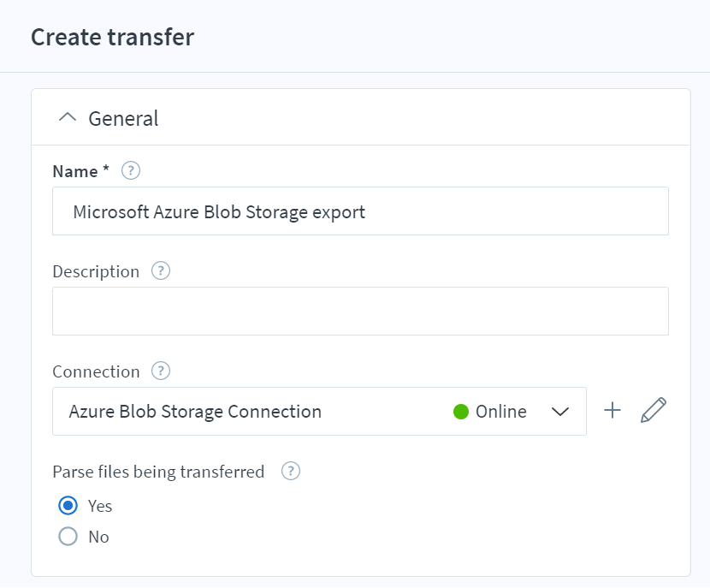View help for the Connection setting

click(x=162, y=371)
